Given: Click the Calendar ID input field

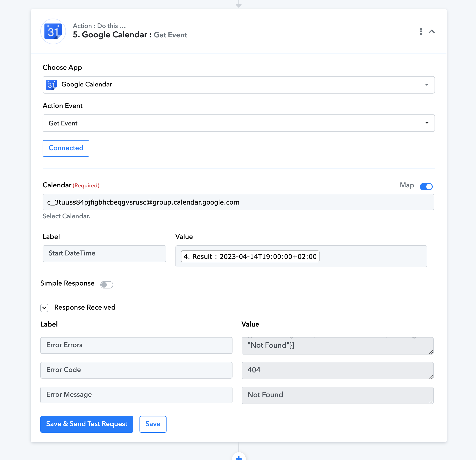Looking at the screenshot, I should pyautogui.click(x=238, y=202).
